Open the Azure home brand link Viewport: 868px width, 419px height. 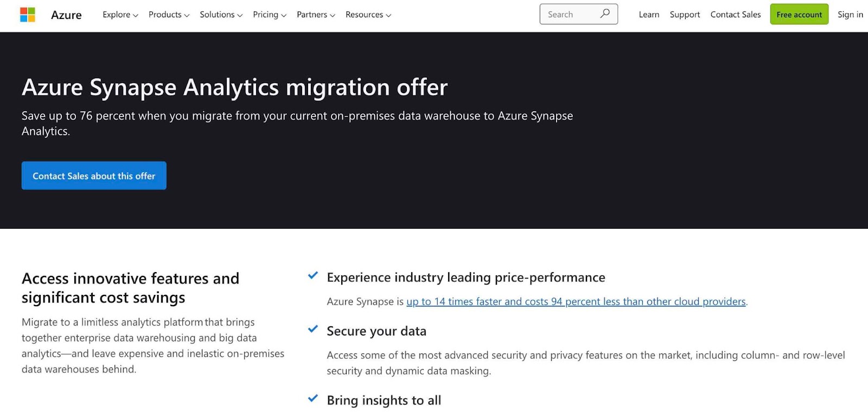(66, 15)
